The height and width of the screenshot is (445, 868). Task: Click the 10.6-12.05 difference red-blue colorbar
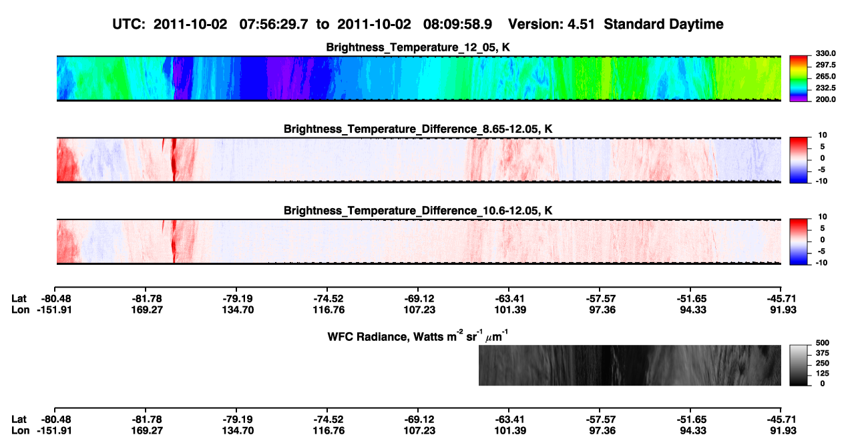800,240
